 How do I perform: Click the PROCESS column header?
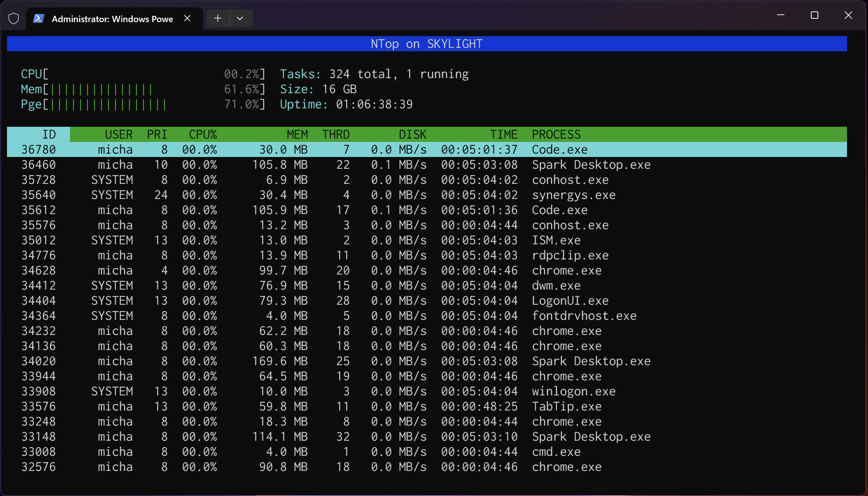[556, 135]
